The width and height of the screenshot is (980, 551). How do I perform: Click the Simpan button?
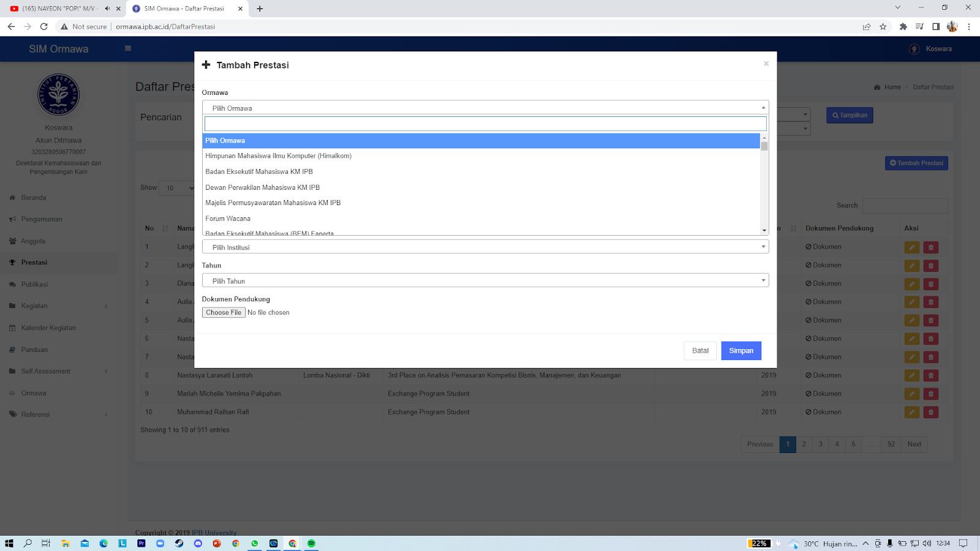(741, 351)
